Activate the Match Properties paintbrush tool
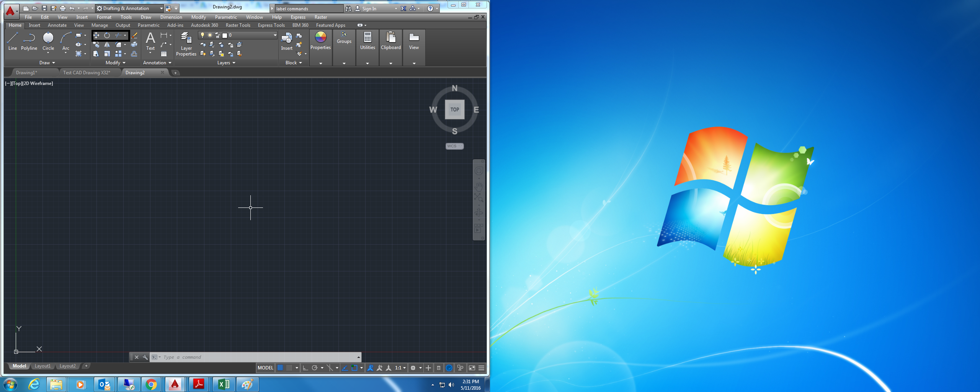Screen dimensions: 980x392 point(134,36)
